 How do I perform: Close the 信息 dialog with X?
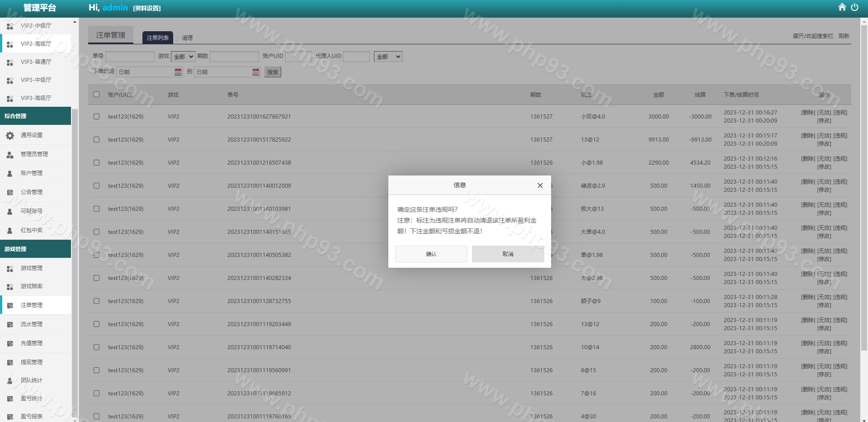pos(540,185)
